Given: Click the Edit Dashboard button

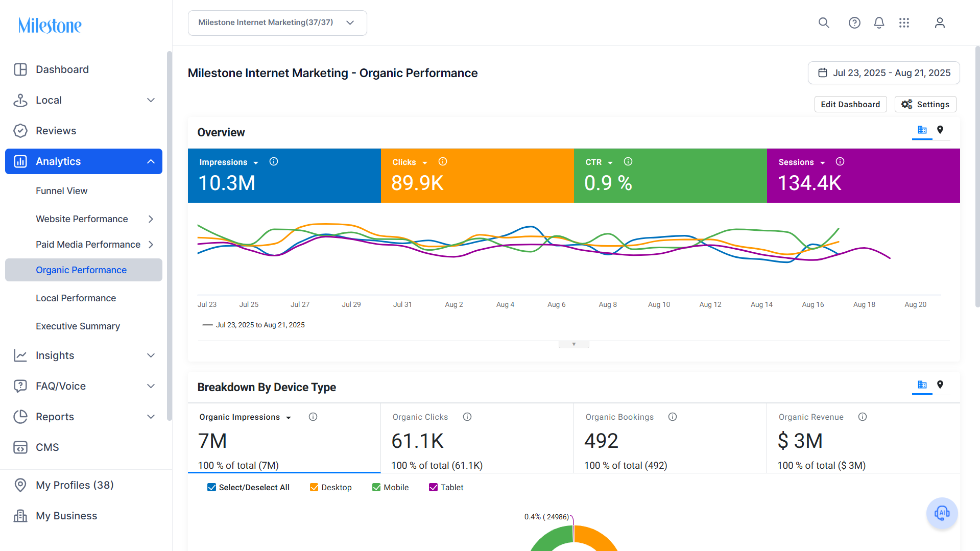Looking at the screenshot, I should coord(850,105).
